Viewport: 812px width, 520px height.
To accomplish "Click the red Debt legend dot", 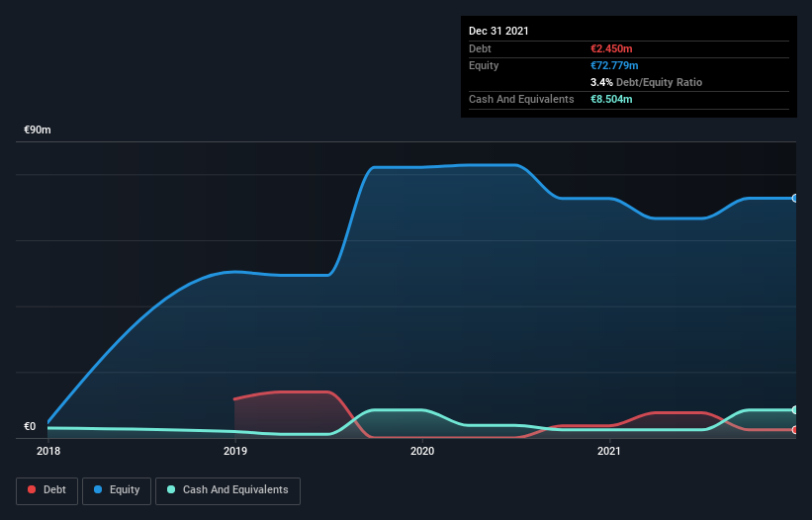I will click(32, 489).
